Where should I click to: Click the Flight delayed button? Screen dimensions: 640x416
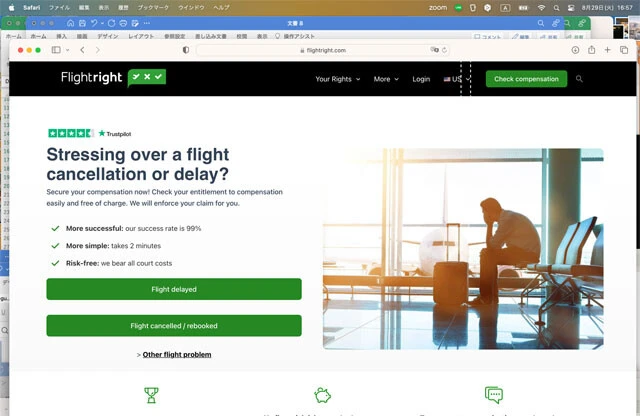[174, 289]
